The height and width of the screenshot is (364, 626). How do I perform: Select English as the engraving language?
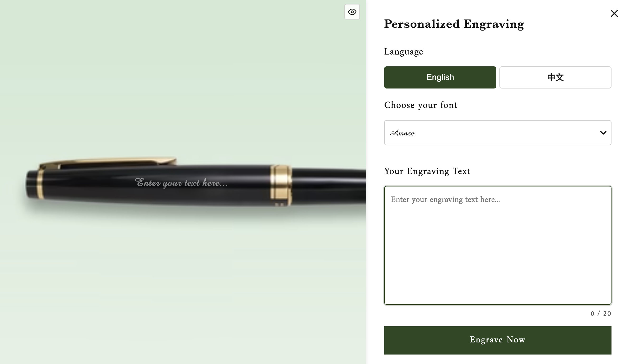(x=440, y=77)
